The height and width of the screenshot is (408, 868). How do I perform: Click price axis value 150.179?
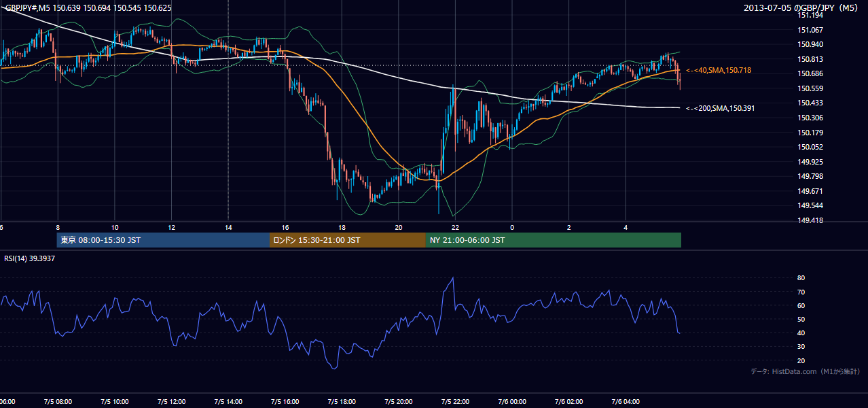pos(811,133)
